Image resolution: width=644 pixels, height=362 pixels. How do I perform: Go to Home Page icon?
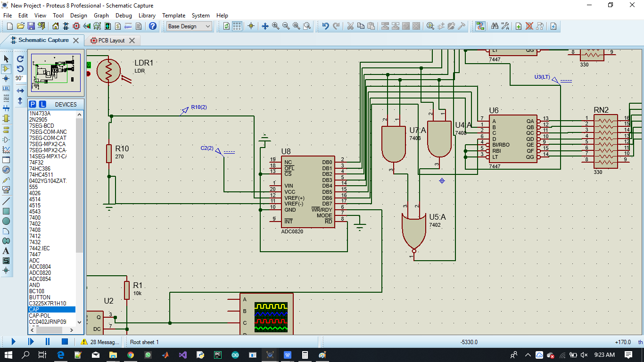click(56, 26)
